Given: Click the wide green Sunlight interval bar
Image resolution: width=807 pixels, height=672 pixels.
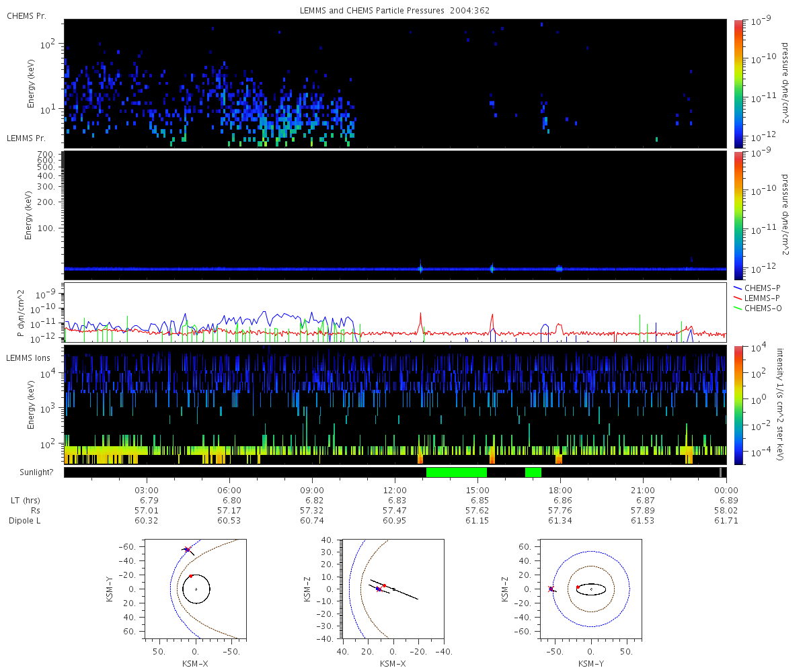Looking at the screenshot, I should click(x=456, y=472).
